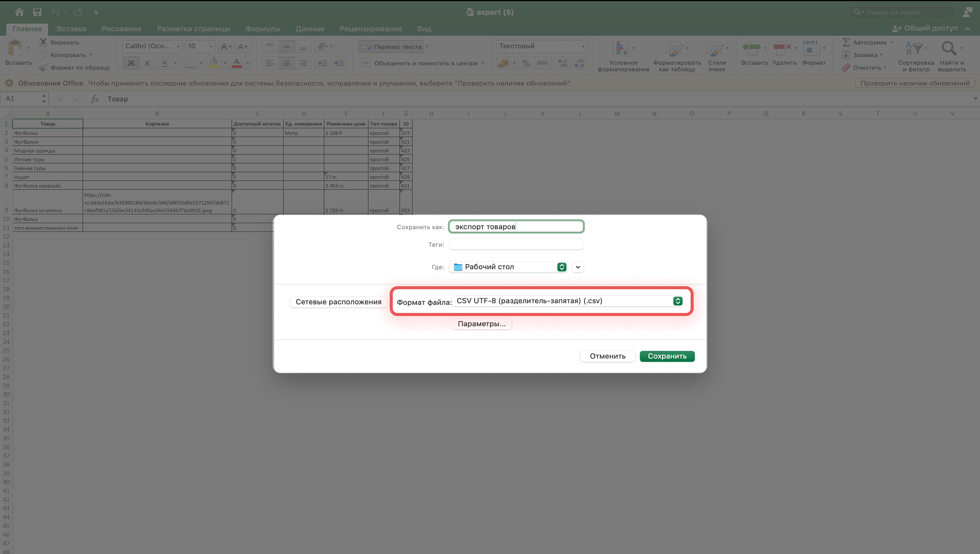This screenshot has width=980, height=554.
Task: Toggle bold Ж formatting
Action: coord(131,63)
